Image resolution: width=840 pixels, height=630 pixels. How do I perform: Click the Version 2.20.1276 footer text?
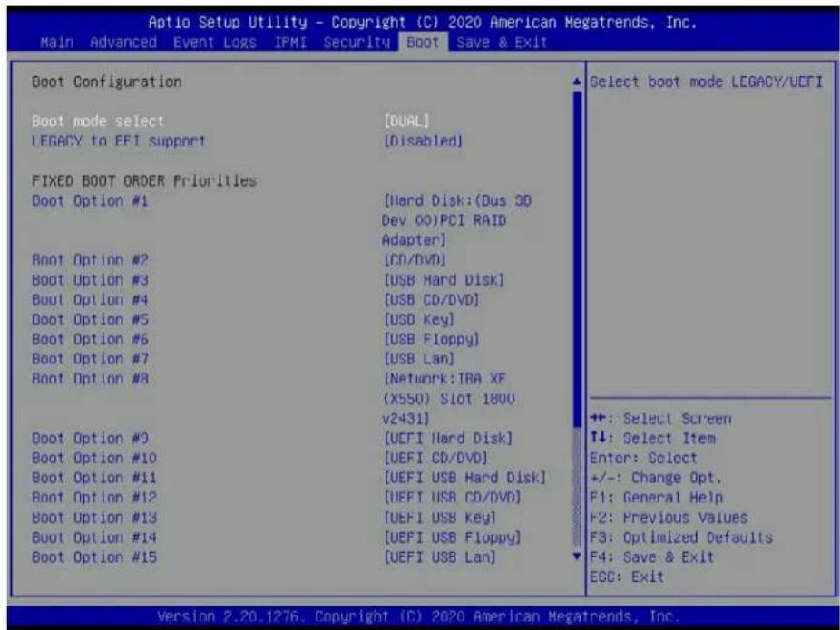418,616
